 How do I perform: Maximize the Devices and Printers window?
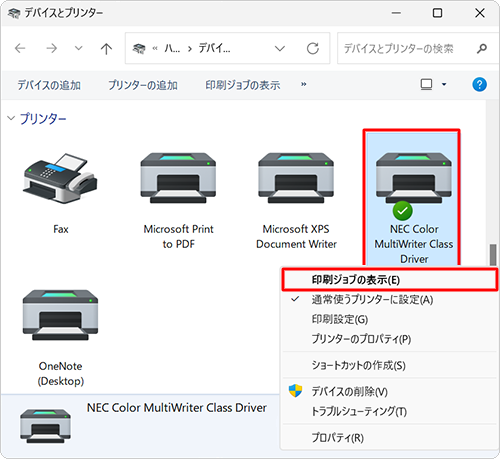click(x=437, y=13)
